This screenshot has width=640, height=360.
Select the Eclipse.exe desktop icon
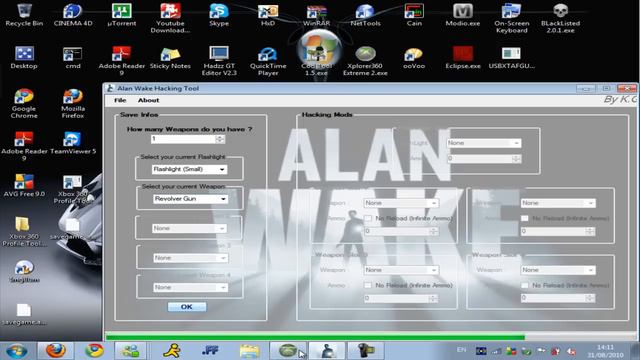coord(462,57)
